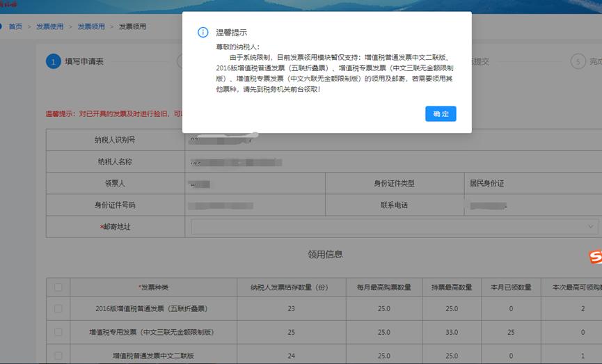Click the 身份证件类型 label cell

395,183
